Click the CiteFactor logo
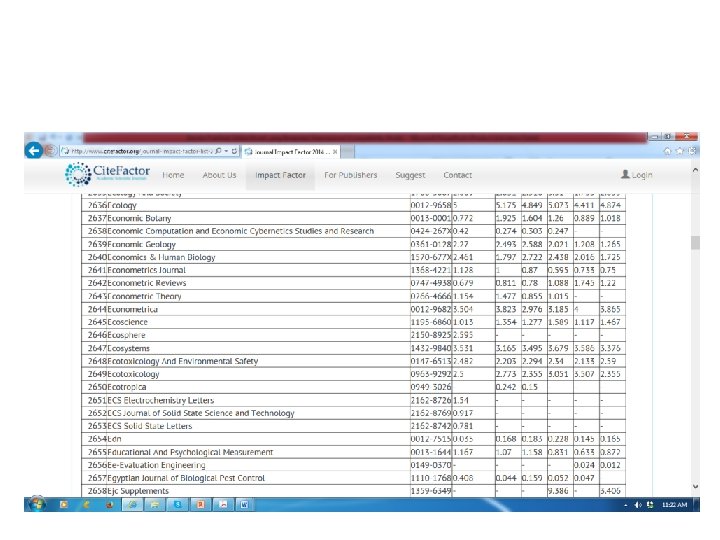 coord(107,174)
